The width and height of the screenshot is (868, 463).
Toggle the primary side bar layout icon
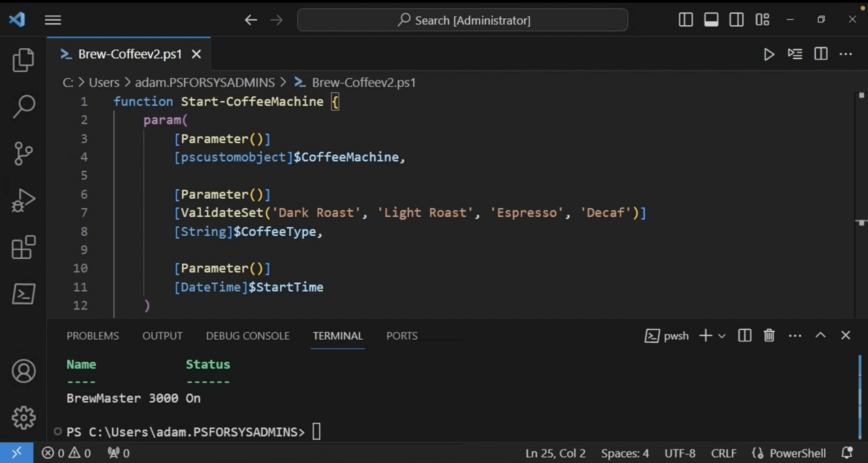pos(686,20)
